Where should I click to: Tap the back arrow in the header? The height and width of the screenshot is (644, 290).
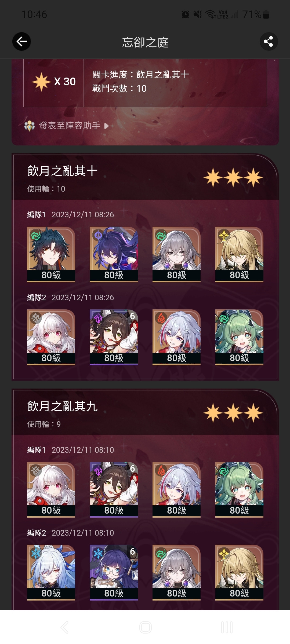(21, 42)
